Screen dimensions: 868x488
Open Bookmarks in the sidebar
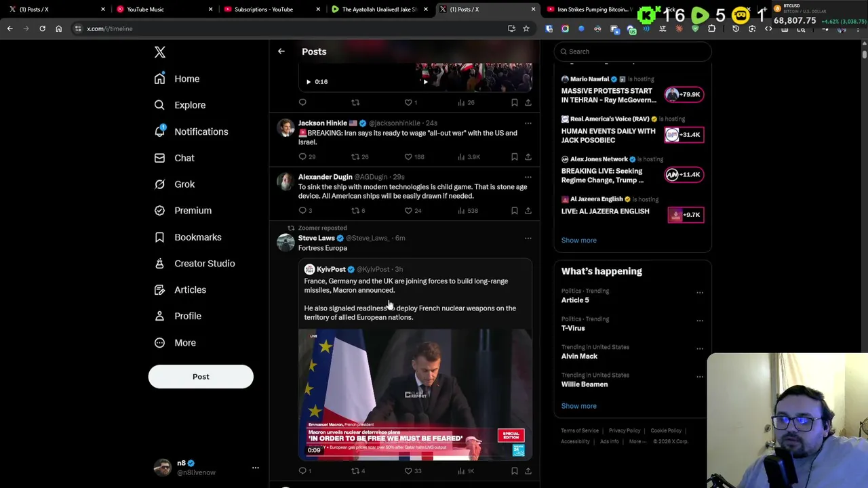[188, 237]
